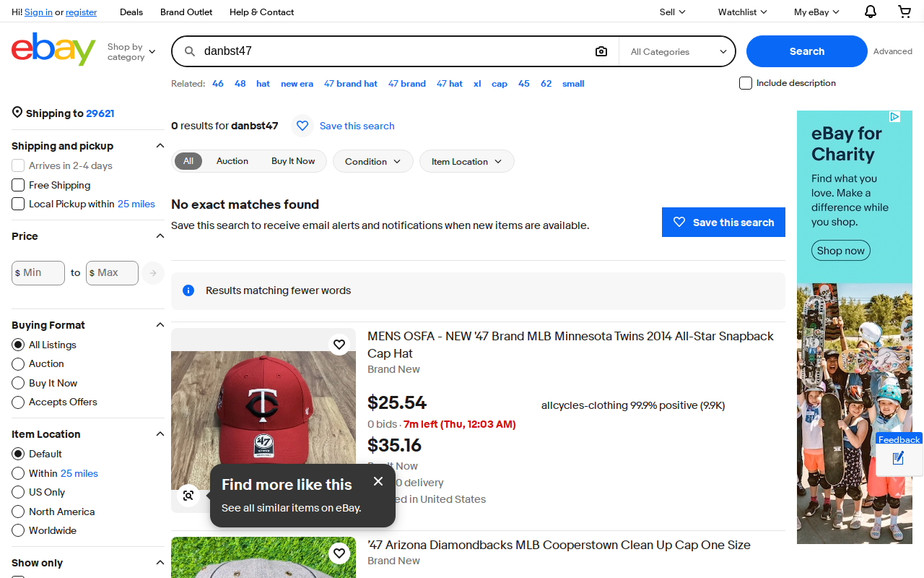Click the Min price input field
This screenshot has height=578, width=924.
point(38,273)
